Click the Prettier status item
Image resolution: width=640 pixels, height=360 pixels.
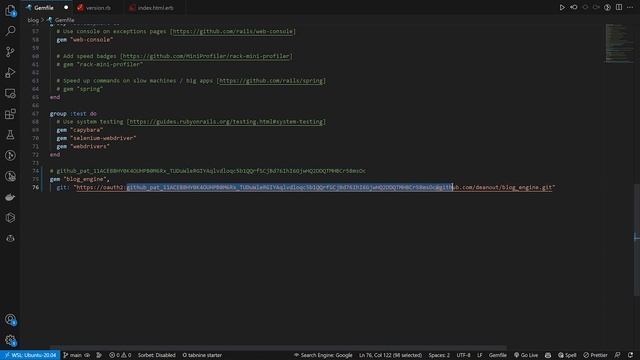pos(595,355)
